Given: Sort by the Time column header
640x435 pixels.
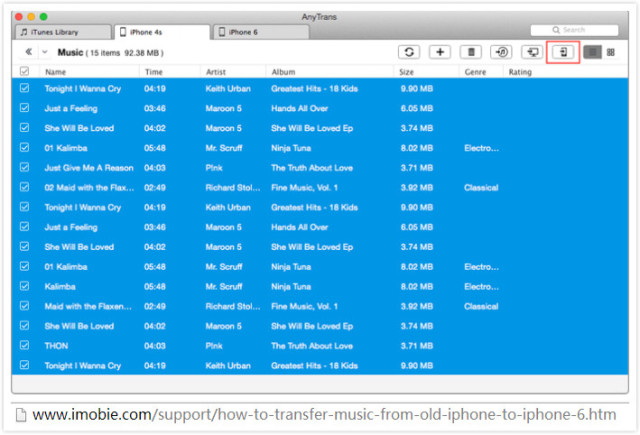Looking at the screenshot, I should point(153,72).
